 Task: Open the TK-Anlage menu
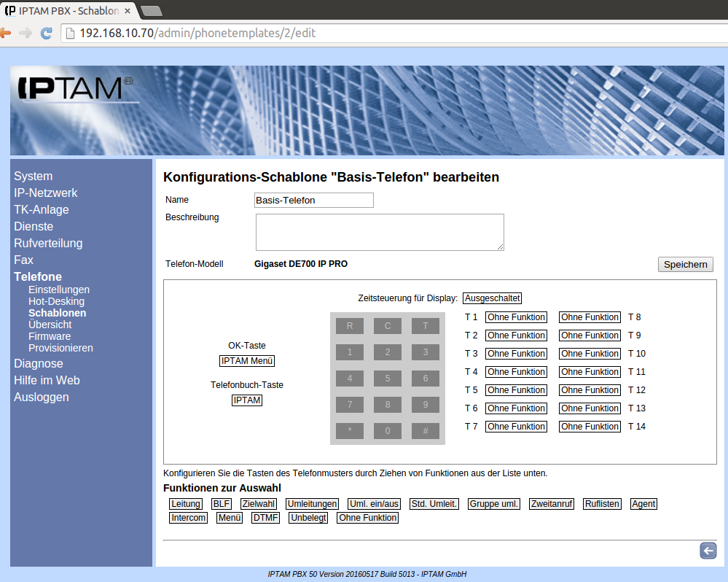42,209
